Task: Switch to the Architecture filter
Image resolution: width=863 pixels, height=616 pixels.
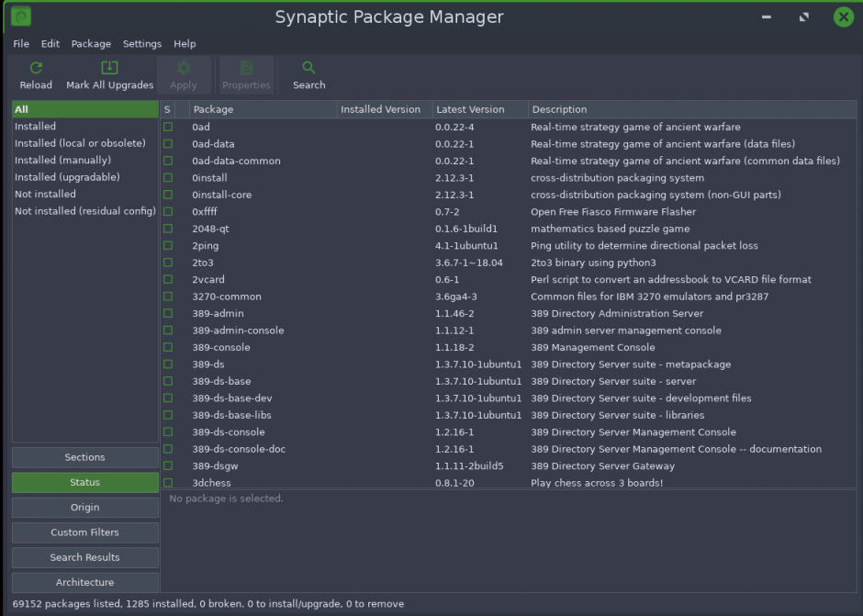Action: tap(84, 582)
